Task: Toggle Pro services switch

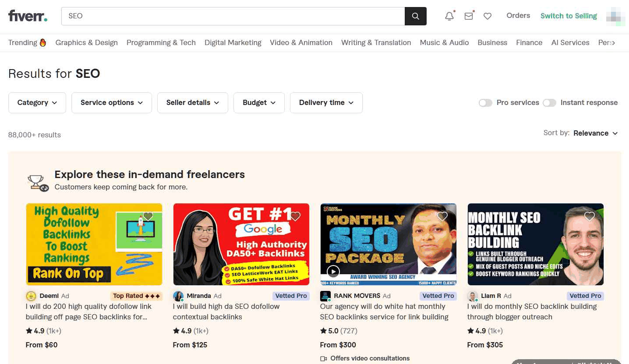Action: (485, 103)
